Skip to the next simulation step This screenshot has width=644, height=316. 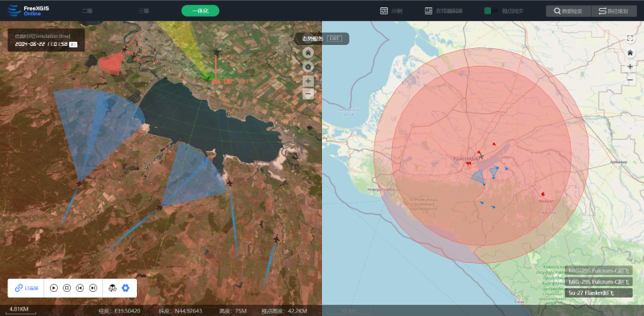93,288
